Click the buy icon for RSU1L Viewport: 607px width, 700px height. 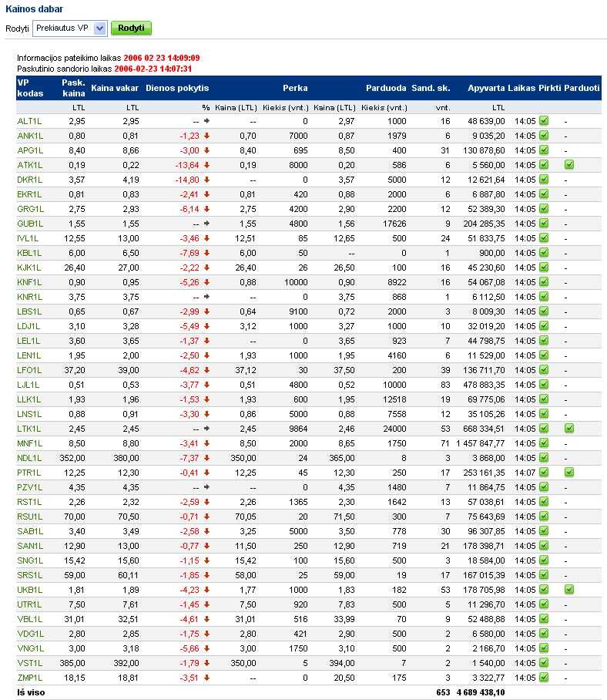coord(544,516)
